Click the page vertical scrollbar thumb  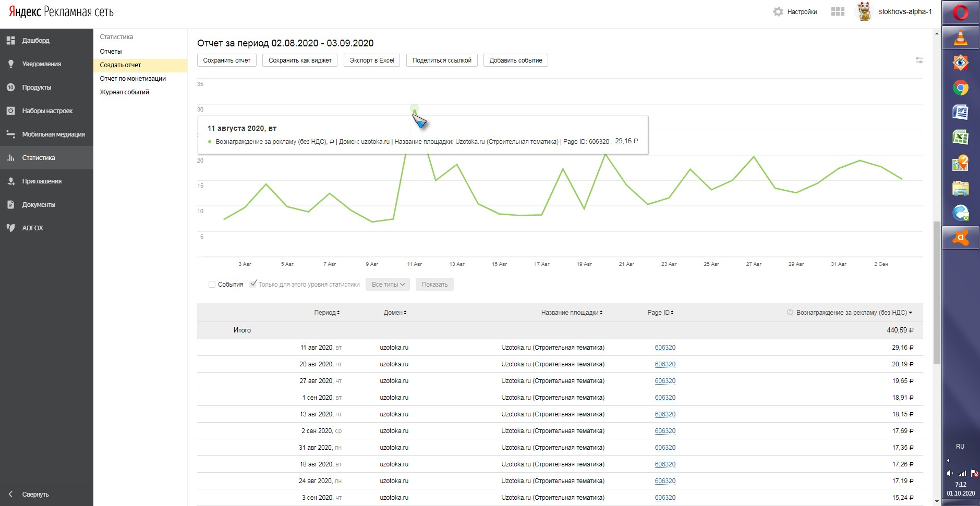click(937, 292)
